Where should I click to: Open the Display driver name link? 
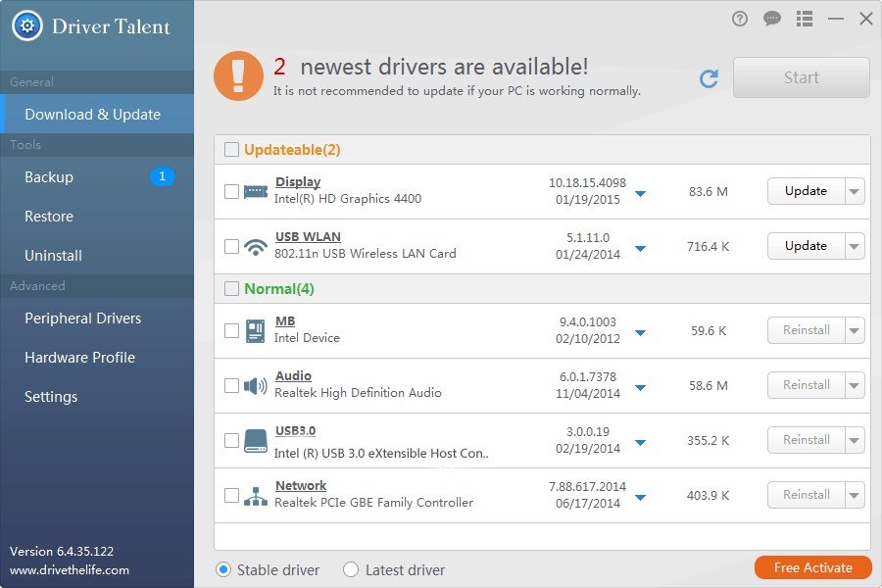(298, 181)
